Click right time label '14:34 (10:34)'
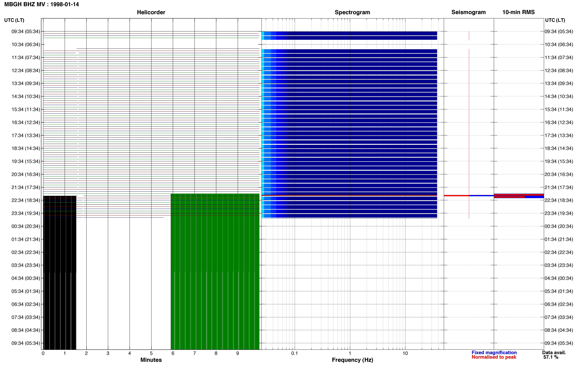This screenshot has width=588, height=368. point(559,97)
